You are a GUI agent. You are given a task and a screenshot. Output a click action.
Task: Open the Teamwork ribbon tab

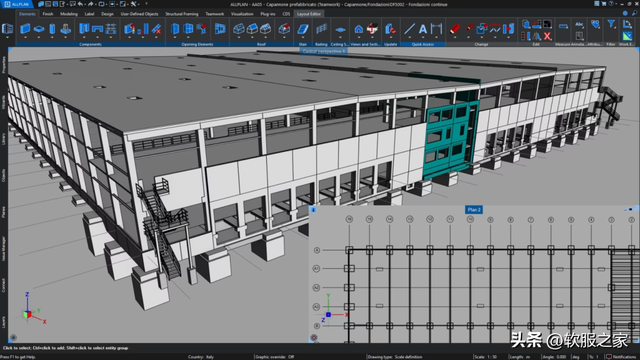pyautogui.click(x=215, y=14)
